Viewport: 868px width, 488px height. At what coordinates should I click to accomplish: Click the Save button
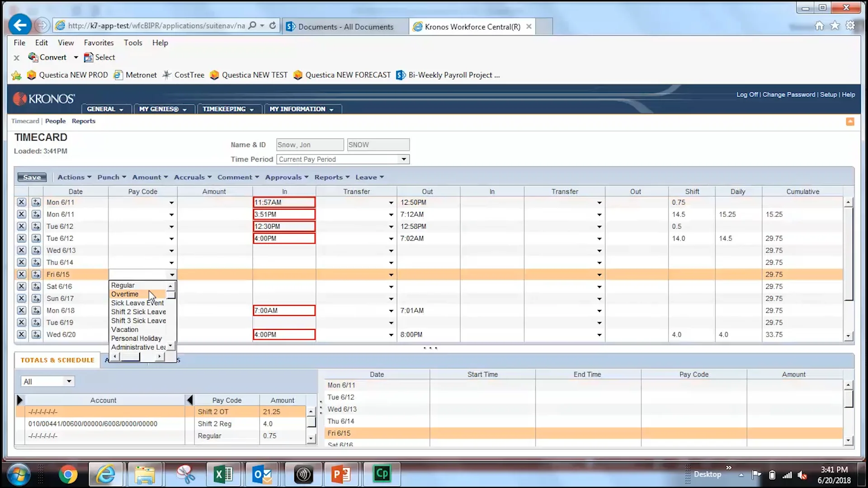(x=31, y=177)
